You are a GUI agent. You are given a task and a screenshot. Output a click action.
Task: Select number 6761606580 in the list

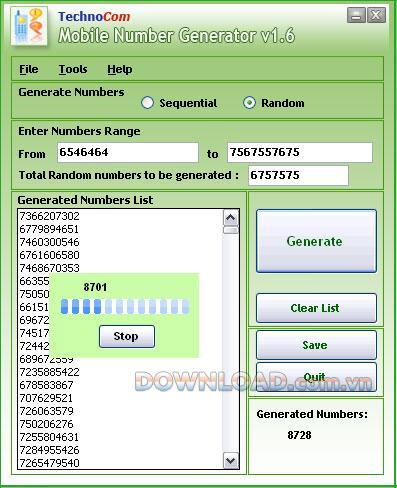click(x=49, y=255)
